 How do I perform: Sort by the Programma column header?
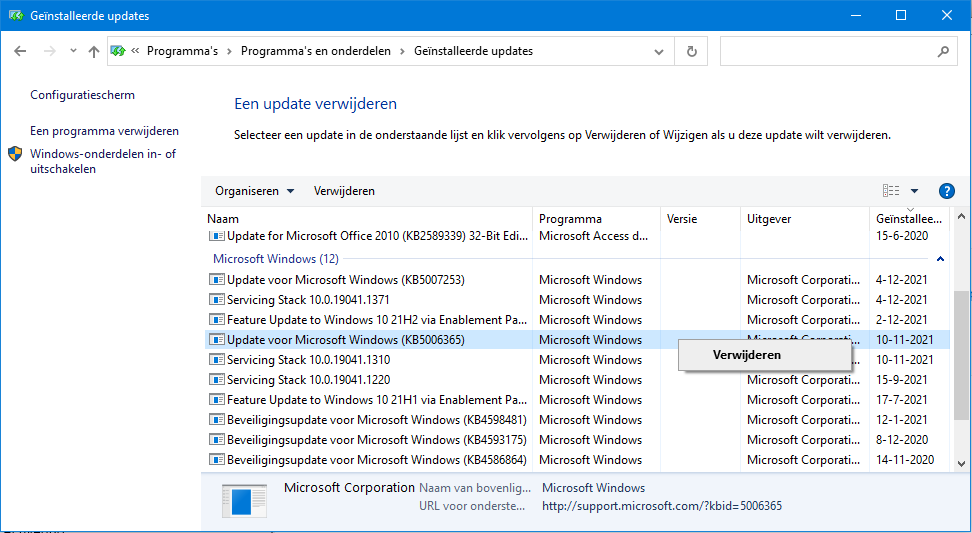click(x=596, y=219)
